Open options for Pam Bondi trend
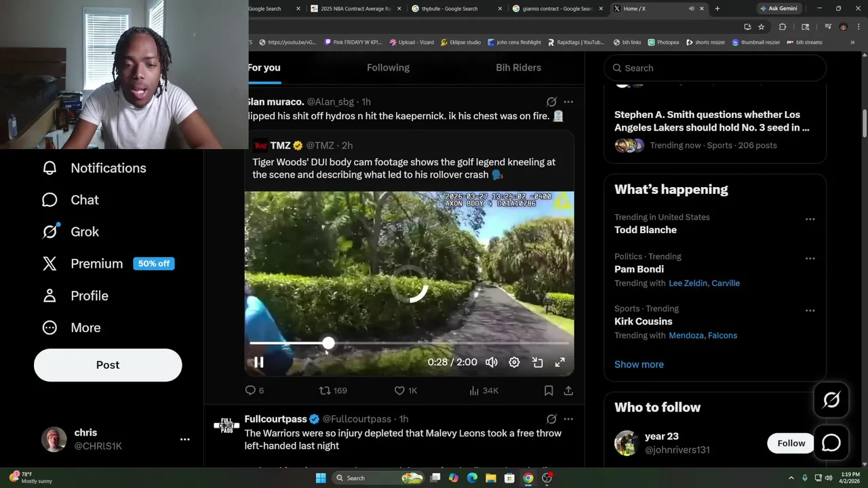Image resolution: width=868 pixels, height=488 pixels. pos(810,258)
